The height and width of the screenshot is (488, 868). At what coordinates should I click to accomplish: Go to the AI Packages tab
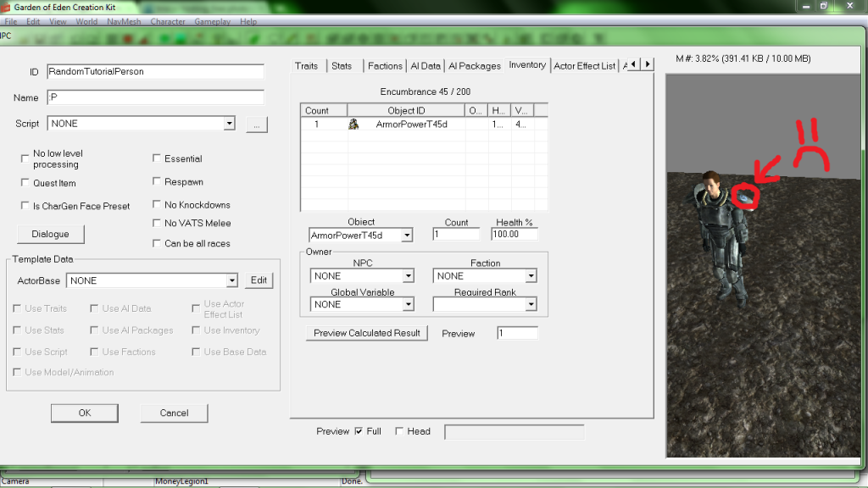tap(475, 66)
